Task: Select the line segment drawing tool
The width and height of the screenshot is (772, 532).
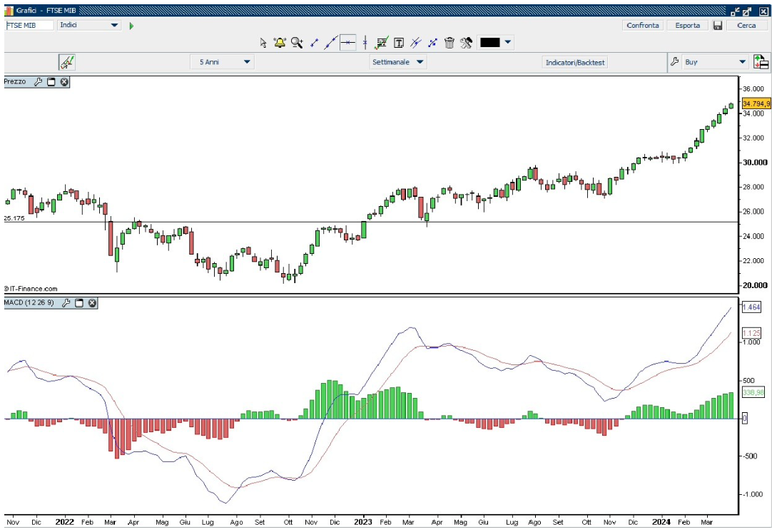Action: pos(314,43)
